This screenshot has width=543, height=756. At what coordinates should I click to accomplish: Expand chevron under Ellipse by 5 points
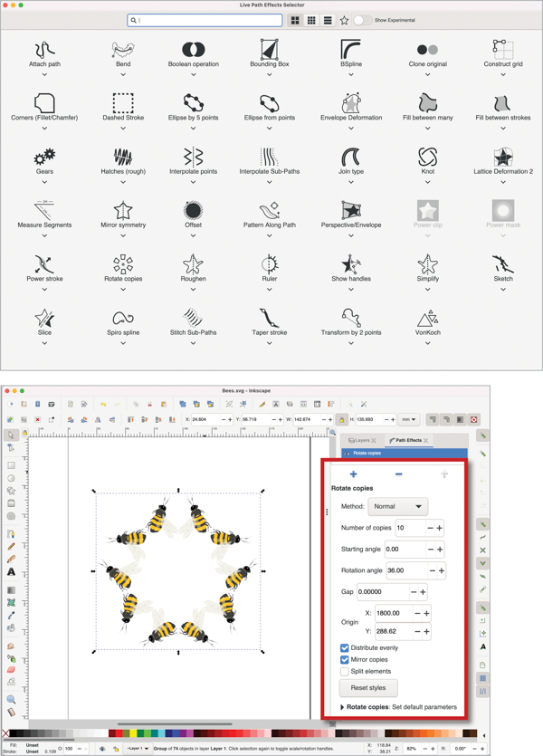click(193, 129)
